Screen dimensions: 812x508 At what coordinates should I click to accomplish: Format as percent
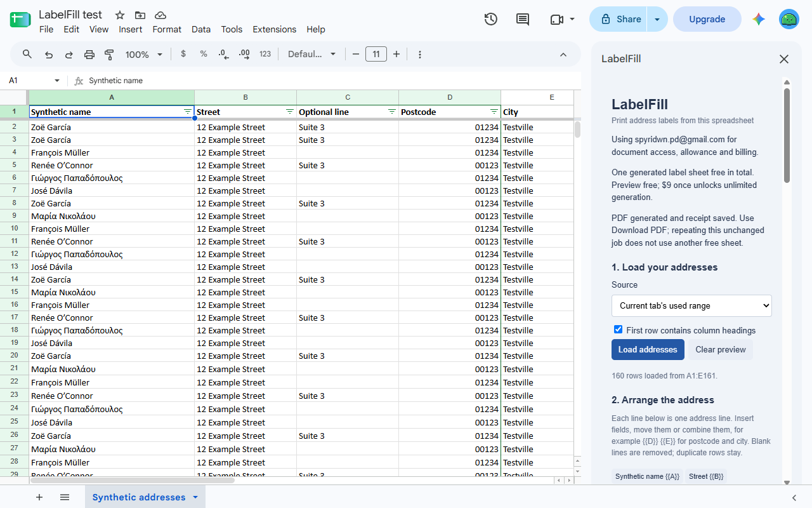tap(204, 54)
